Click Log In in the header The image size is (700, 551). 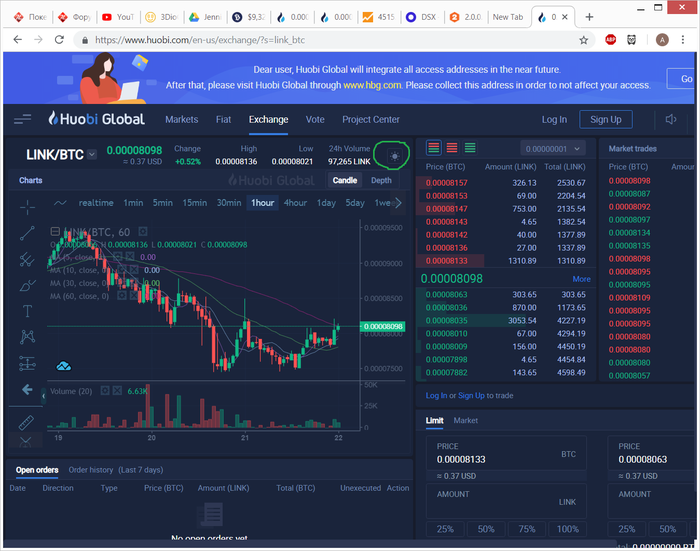(554, 120)
